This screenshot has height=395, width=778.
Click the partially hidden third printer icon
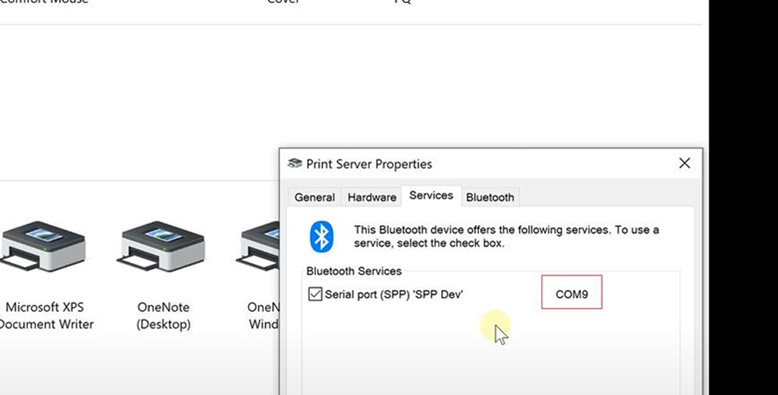point(258,246)
